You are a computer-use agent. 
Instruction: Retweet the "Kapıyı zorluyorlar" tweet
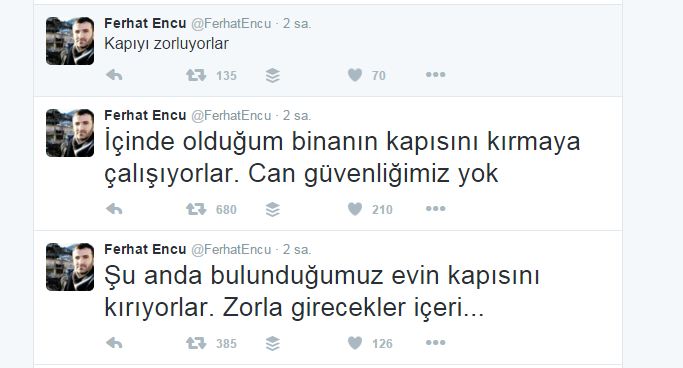(x=196, y=75)
